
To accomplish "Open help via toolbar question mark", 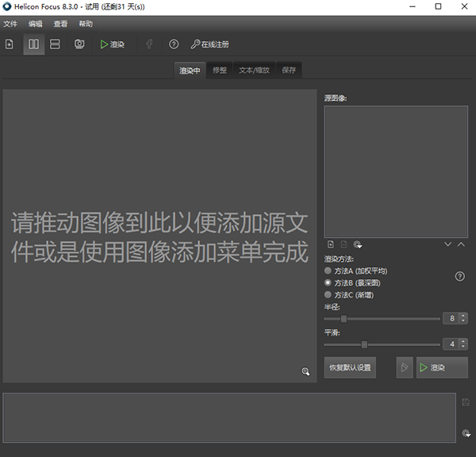I will pos(174,44).
